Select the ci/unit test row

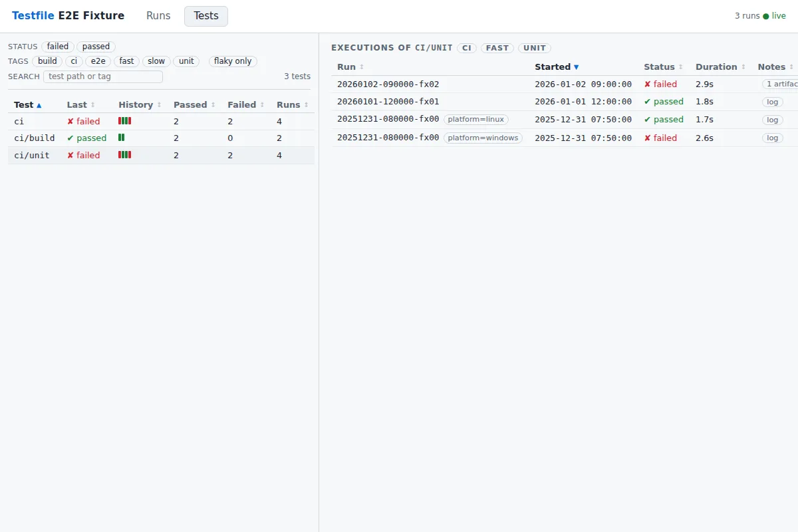(x=161, y=155)
